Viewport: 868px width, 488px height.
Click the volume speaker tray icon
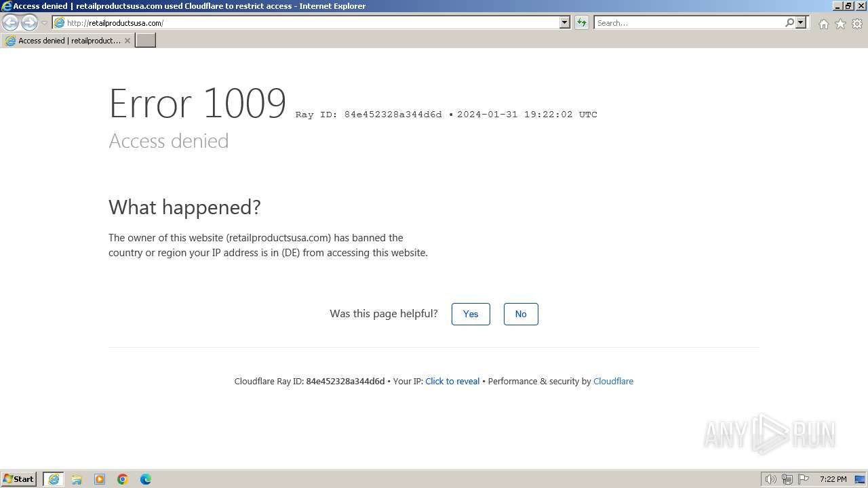[770, 479]
